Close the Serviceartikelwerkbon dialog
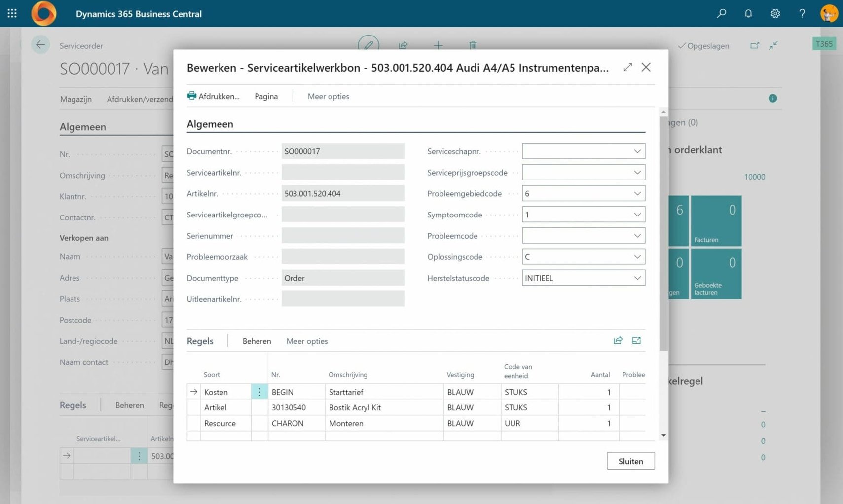Viewport: 843px width, 504px height. [x=646, y=67]
